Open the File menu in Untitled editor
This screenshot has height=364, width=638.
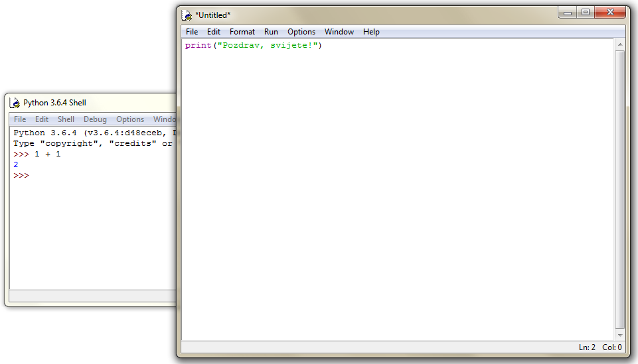[x=192, y=32]
